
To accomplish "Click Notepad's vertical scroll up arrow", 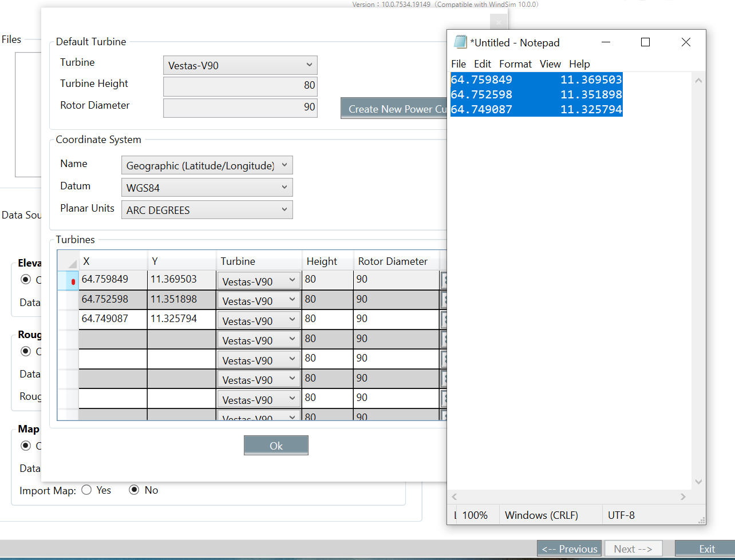I will click(x=698, y=81).
